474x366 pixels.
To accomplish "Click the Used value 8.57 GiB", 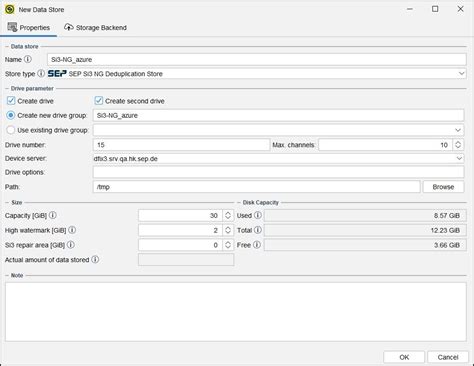I will click(365, 215).
